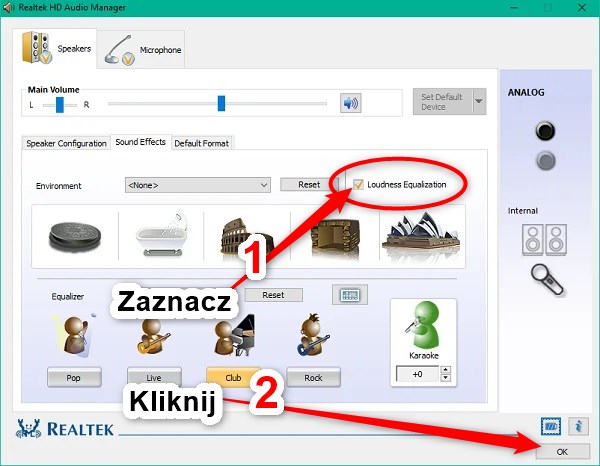Expand the Set Default Device arrow
The height and width of the screenshot is (466, 600).
[x=479, y=101]
